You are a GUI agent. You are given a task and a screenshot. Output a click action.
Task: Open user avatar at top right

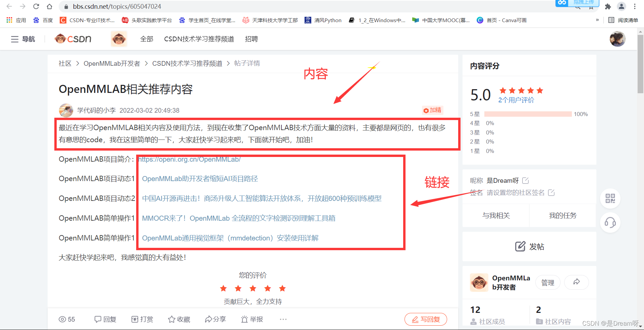click(618, 39)
